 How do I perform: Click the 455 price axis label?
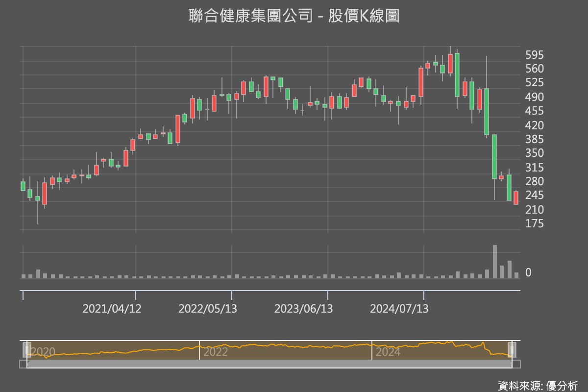[535, 111]
